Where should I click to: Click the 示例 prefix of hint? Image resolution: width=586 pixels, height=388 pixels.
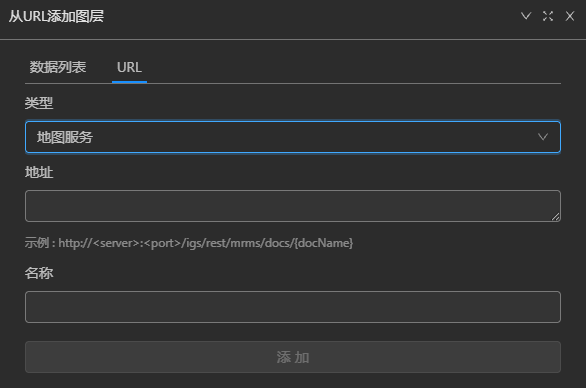[x=37, y=243]
